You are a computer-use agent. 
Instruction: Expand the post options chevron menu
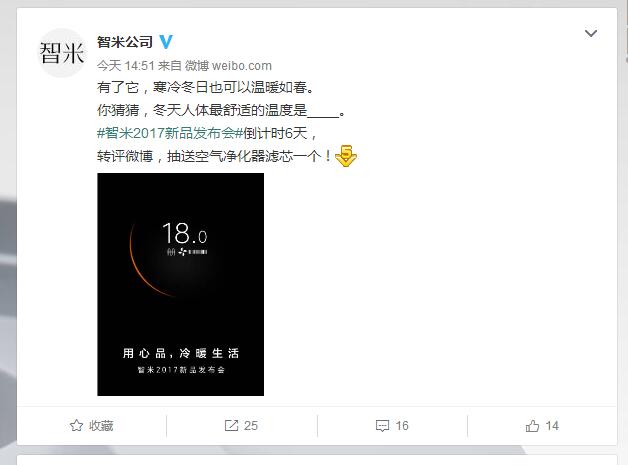pyautogui.click(x=591, y=33)
